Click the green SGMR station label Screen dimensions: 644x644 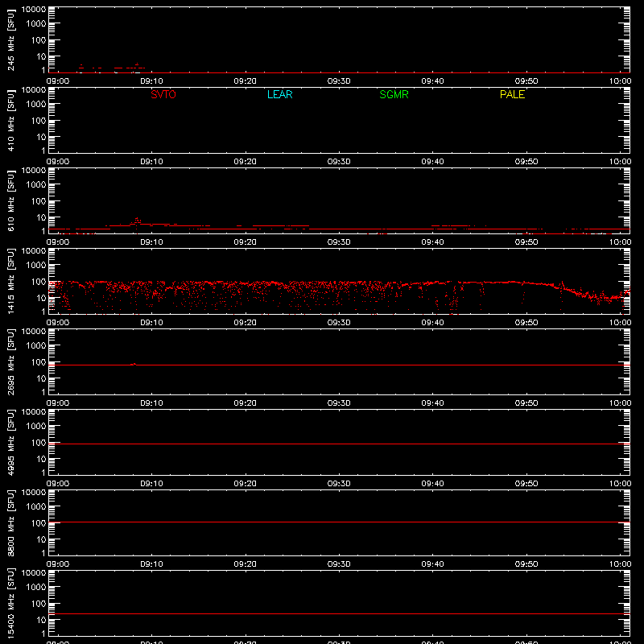pyautogui.click(x=394, y=94)
